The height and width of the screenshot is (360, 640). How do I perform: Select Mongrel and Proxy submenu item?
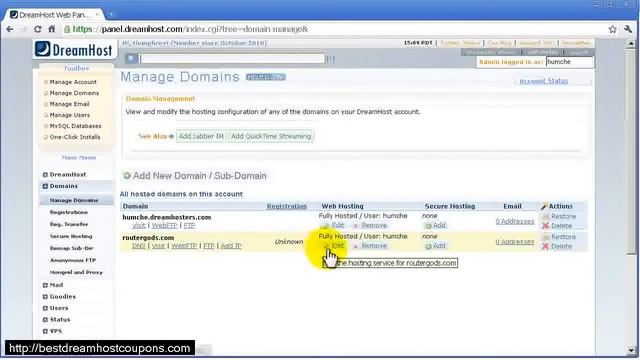click(x=76, y=272)
